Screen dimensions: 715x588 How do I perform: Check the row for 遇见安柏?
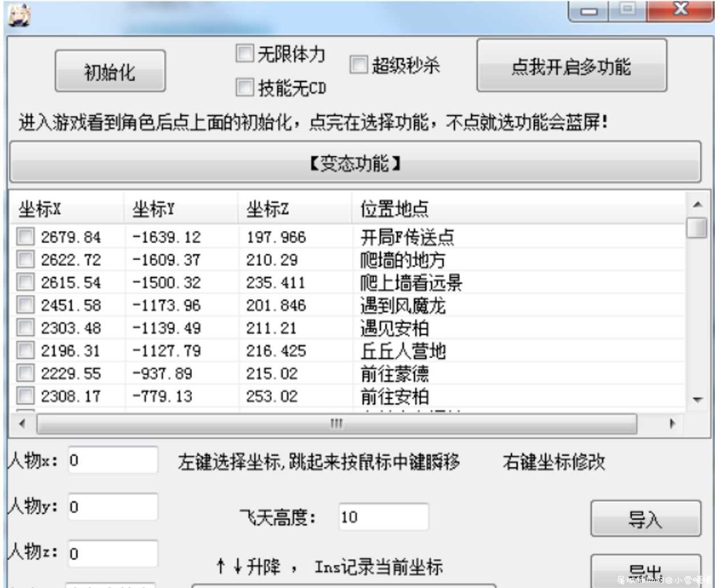26,328
